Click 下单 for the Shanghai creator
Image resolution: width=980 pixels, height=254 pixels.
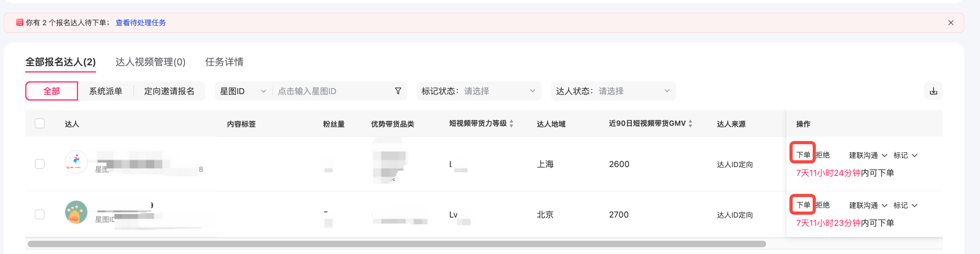click(x=803, y=155)
